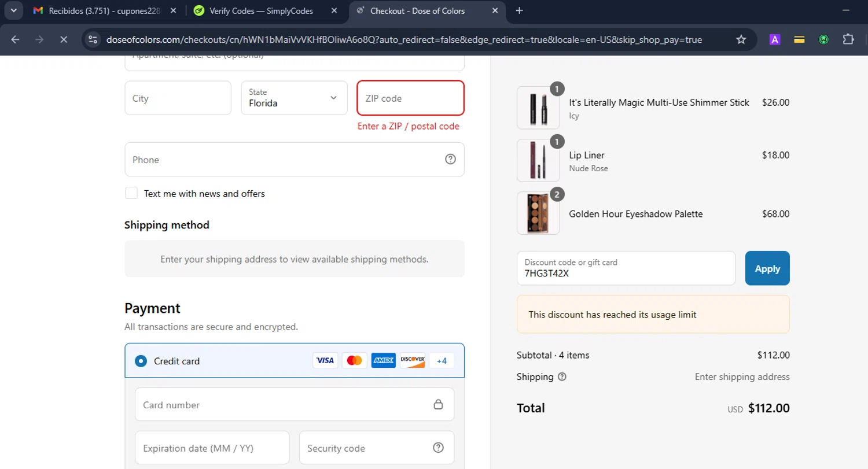Click the 'Golden Hour Eyeshadow Palette' product name

point(635,213)
